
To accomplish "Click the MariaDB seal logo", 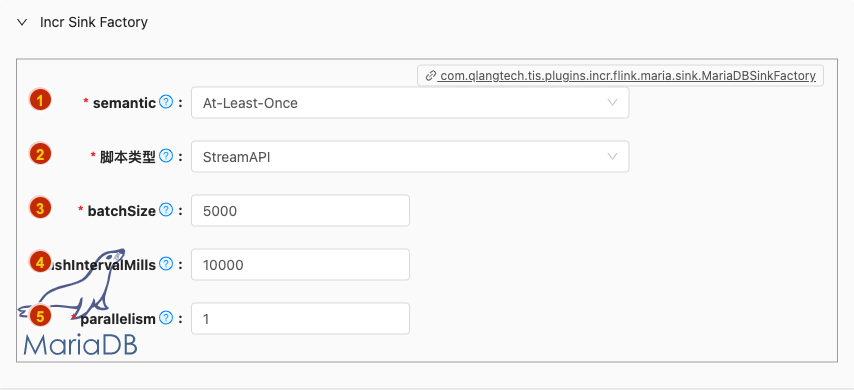I will click(76, 302).
